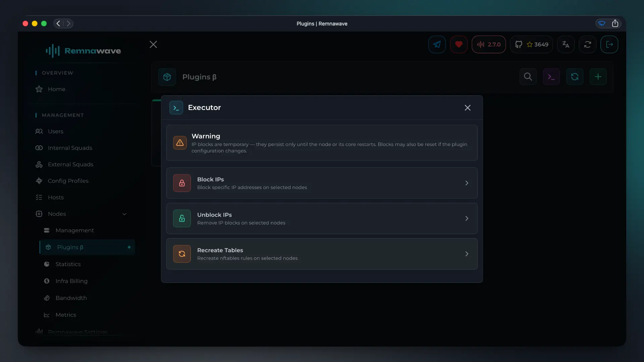Click the red heart support icon
The height and width of the screenshot is (362, 644).
point(459,44)
